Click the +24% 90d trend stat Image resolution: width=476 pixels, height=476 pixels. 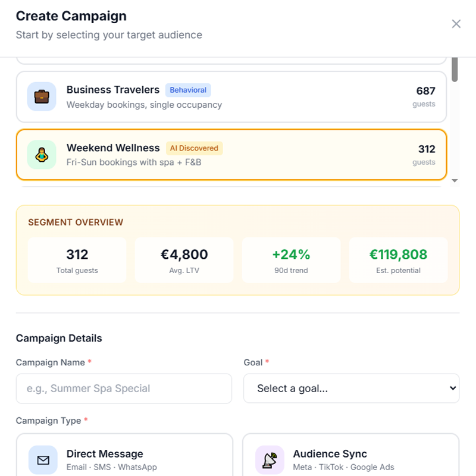point(291,260)
